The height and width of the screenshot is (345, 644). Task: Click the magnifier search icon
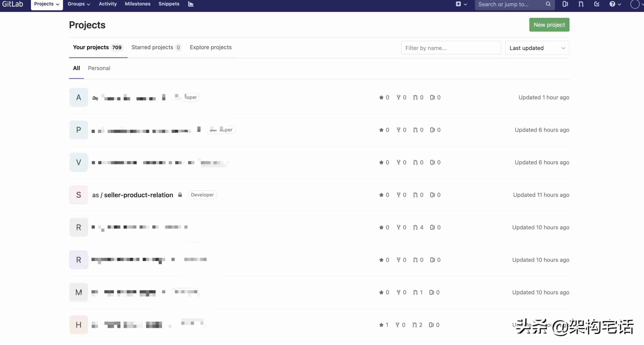pos(548,4)
